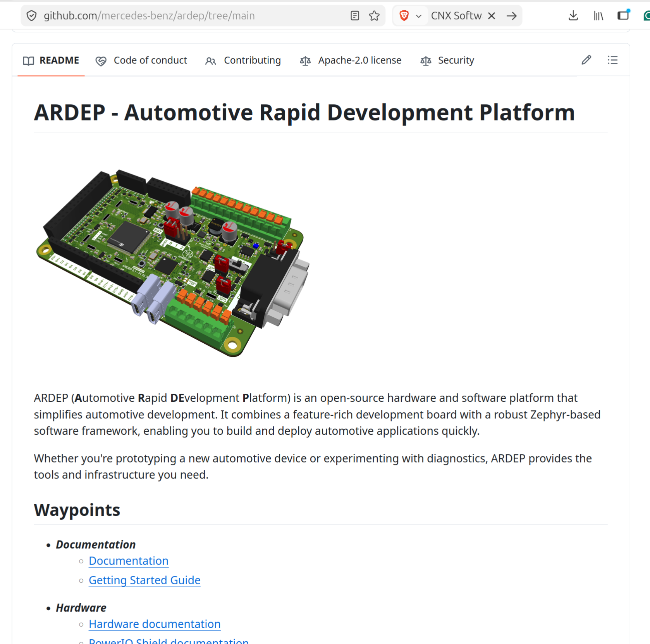Viewport: 650px width, 644px height.
Task: Click the Brave lion search engine icon
Action: (x=404, y=15)
